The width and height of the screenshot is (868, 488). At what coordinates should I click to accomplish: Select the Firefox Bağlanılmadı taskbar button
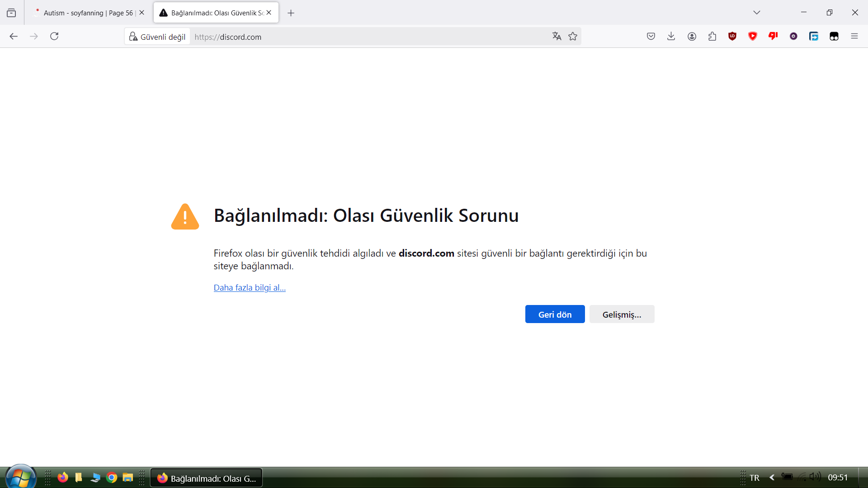pos(206,478)
